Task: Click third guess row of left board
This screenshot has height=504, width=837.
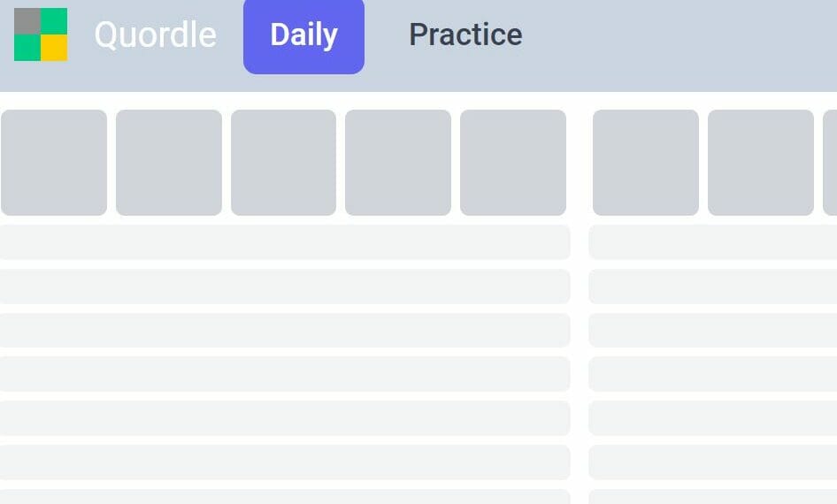Action: [285, 286]
